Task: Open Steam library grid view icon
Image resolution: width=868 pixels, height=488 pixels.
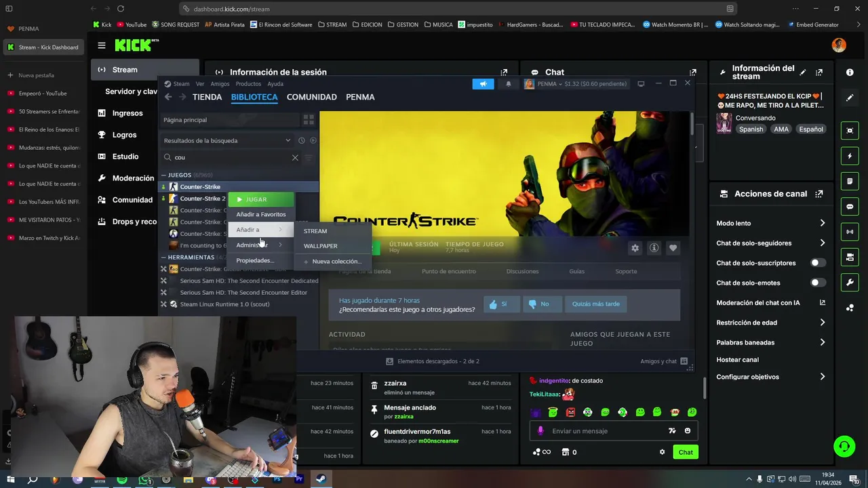Action: [309, 120]
